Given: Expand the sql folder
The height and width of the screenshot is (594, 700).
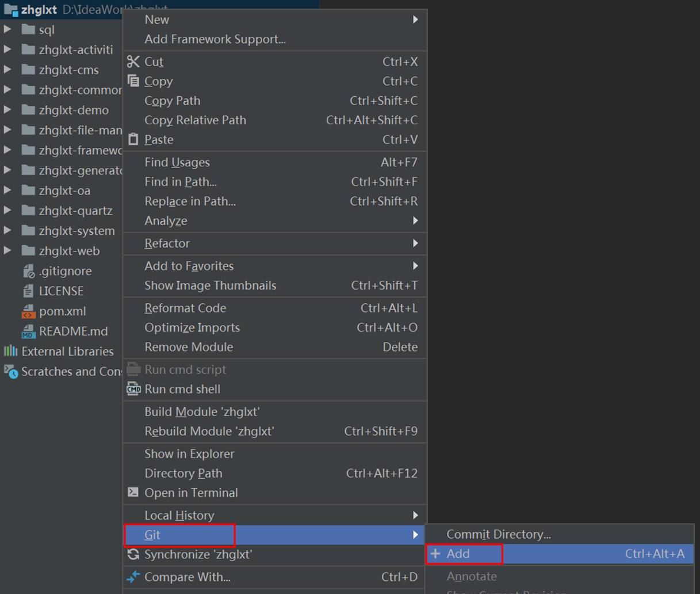Looking at the screenshot, I should (x=7, y=29).
